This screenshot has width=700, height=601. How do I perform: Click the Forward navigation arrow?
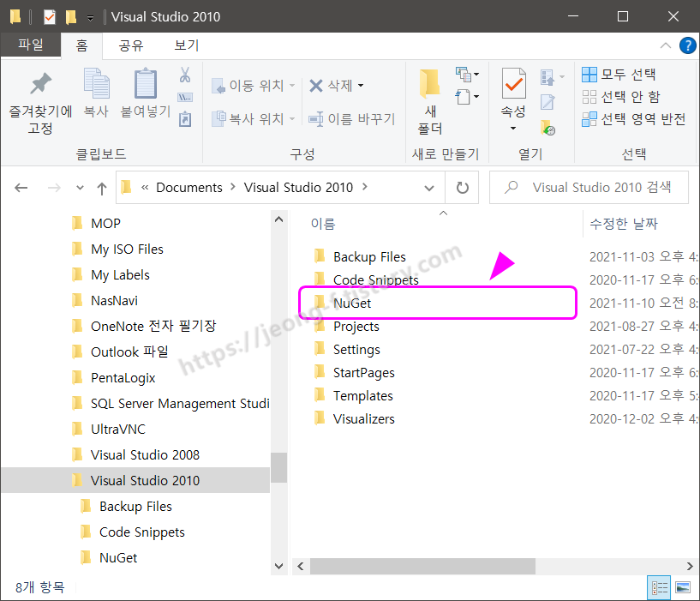coord(54,188)
